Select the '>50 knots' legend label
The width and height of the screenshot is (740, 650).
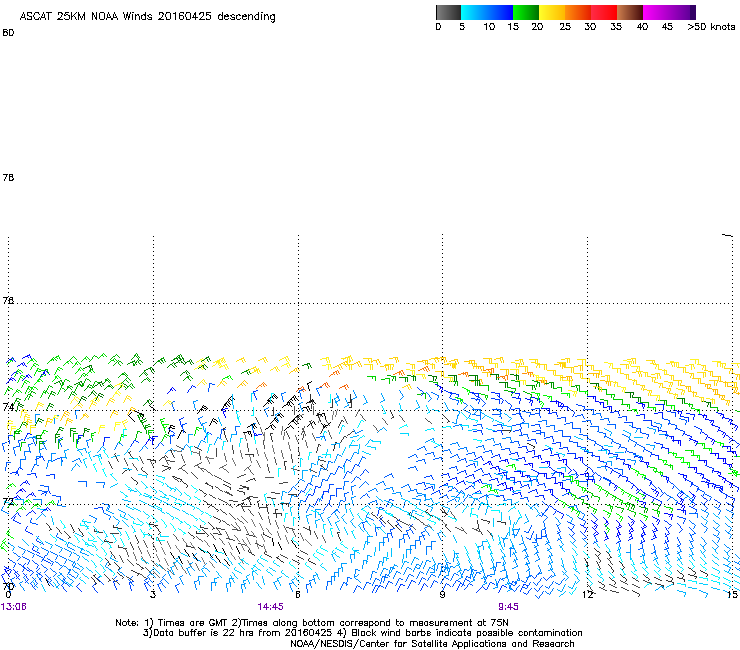(711, 27)
